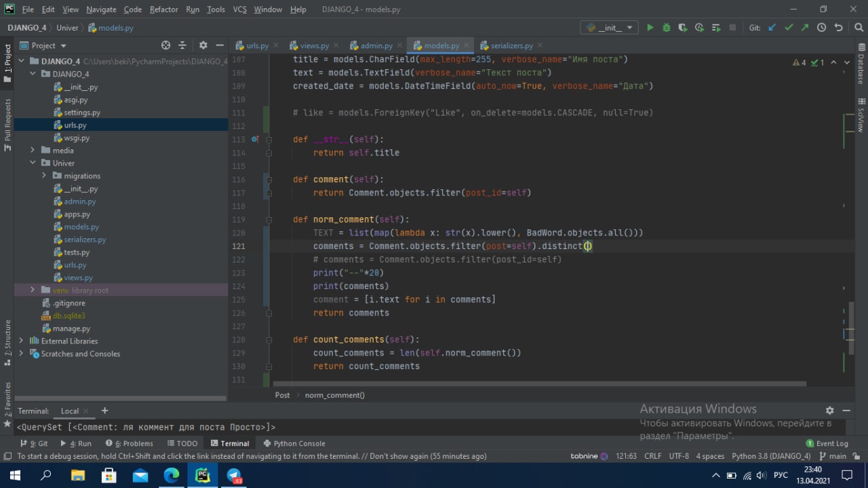The height and width of the screenshot is (488, 868).
Task: Open the TODO tool window
Action: click(182, 443)
